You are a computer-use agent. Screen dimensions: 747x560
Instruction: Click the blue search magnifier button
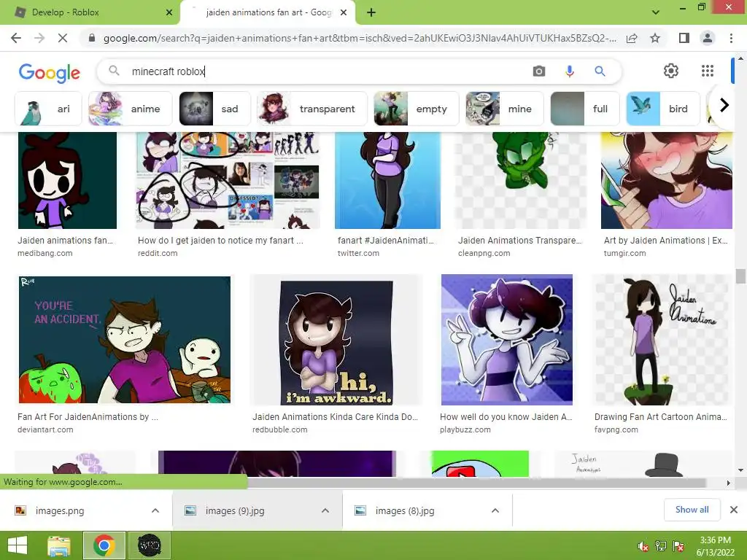pos(600,71)
